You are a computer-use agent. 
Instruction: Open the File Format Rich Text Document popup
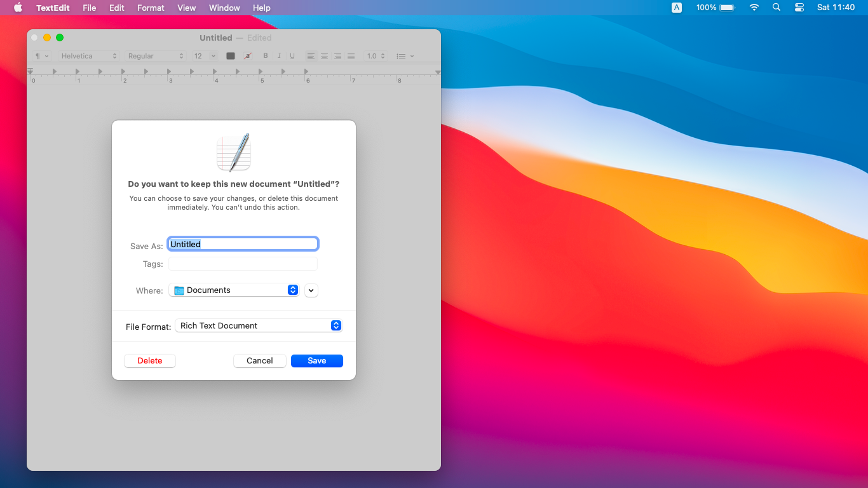pos(259,325)
